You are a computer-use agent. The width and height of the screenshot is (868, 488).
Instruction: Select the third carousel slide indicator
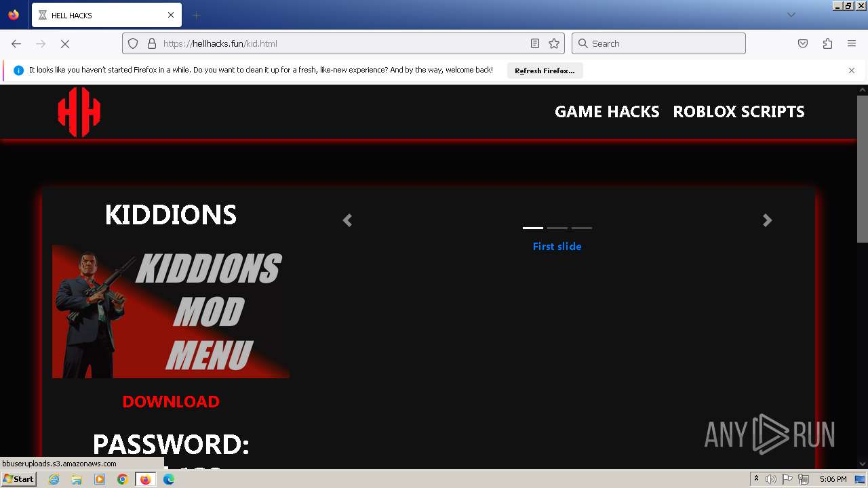582,228
